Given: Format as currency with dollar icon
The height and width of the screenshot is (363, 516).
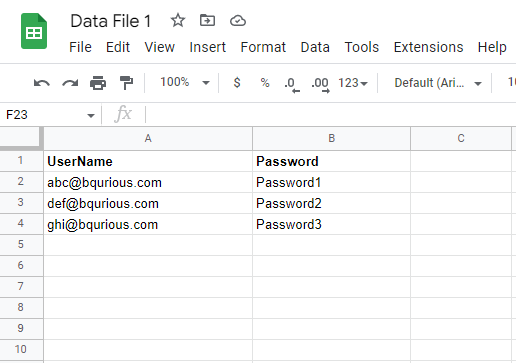Looking at the screenshot, I should coord(237,82).
